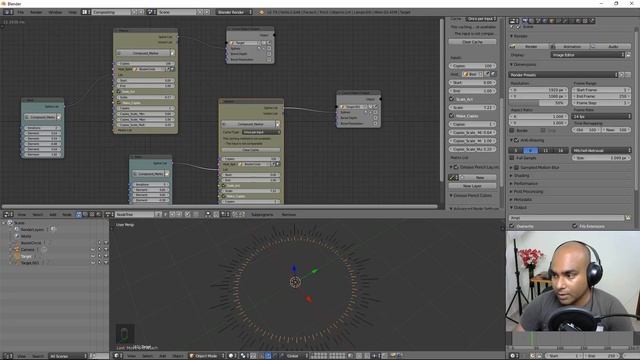This screenshot has width=640, height=360.
Task: Open the Render properties tab icon
Action: pos(525,20)
